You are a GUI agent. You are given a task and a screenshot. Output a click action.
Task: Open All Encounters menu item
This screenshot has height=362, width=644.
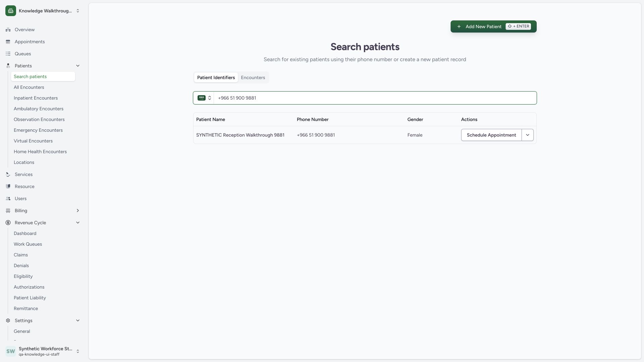coord(43,87)
